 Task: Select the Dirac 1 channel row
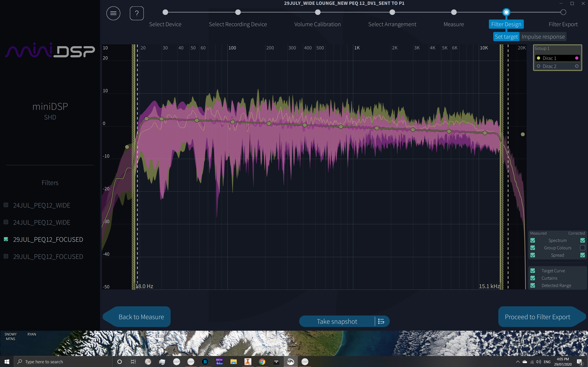557,58
